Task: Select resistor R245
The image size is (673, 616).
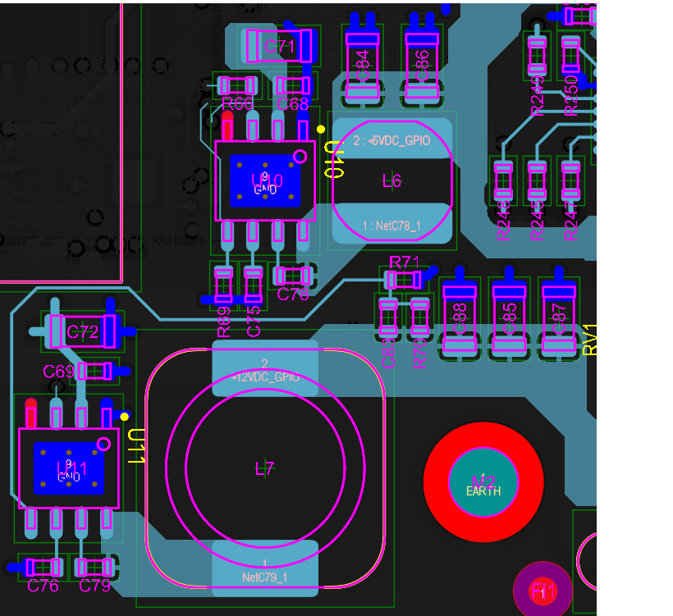Action: click(537, 180)
